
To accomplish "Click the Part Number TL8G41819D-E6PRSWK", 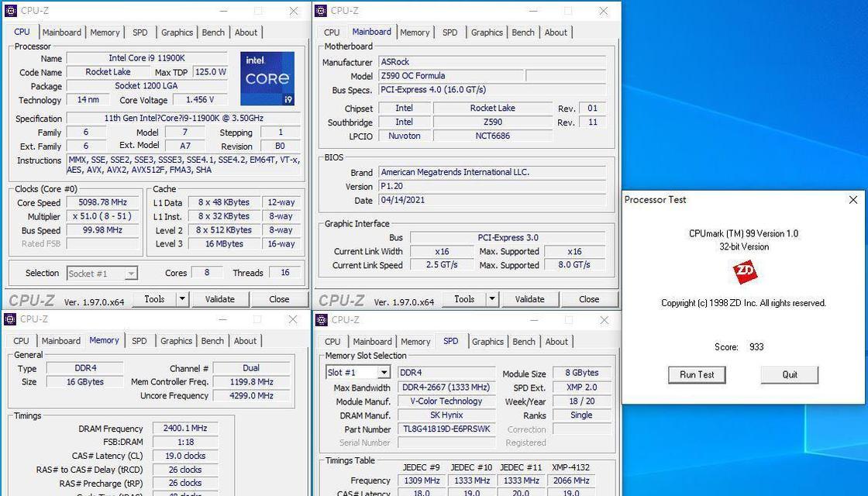I will (446, 429).
